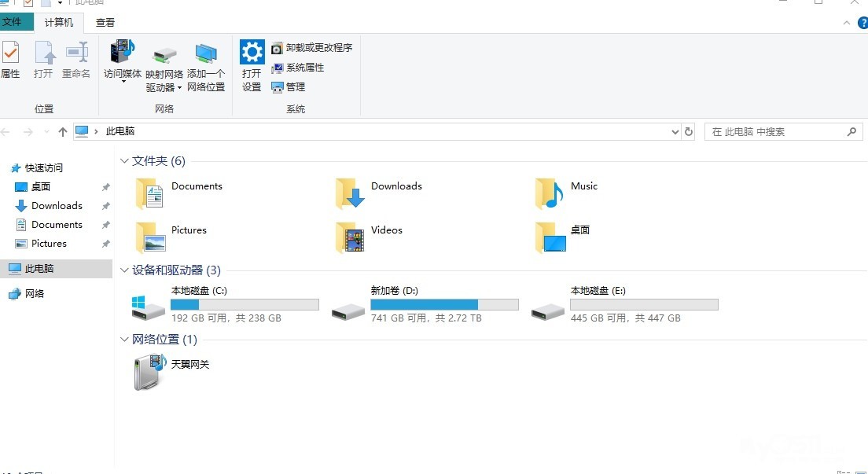Open the 天翼网关 network location icon
The height and width of the screenshot is (474, 868).
[149, 372]
